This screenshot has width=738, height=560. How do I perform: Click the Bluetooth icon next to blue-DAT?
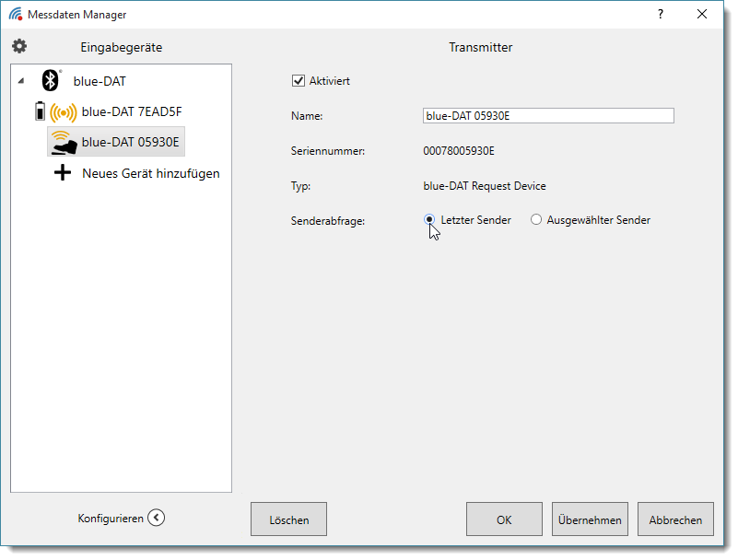(x=51, y=81)
